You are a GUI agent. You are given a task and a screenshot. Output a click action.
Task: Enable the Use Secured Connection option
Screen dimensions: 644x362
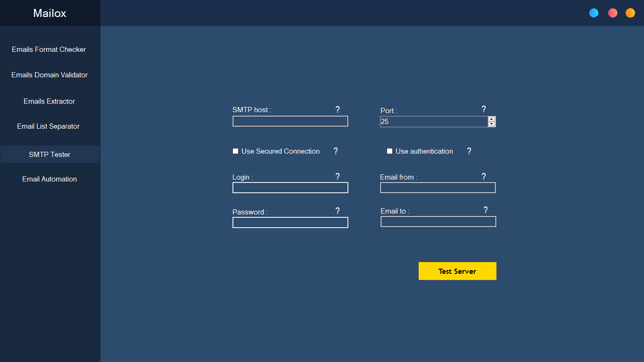[x=235, y=151]
